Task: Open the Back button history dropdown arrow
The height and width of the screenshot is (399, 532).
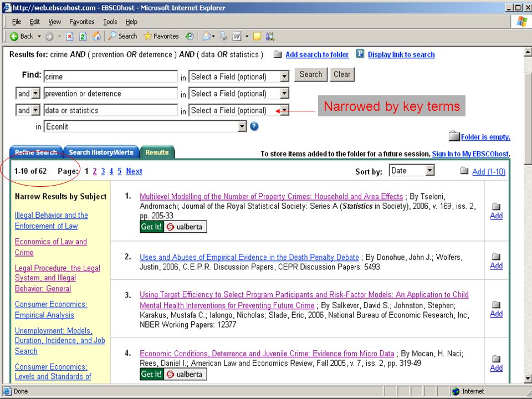Action: pyautogui.click(x=39, y=37)
